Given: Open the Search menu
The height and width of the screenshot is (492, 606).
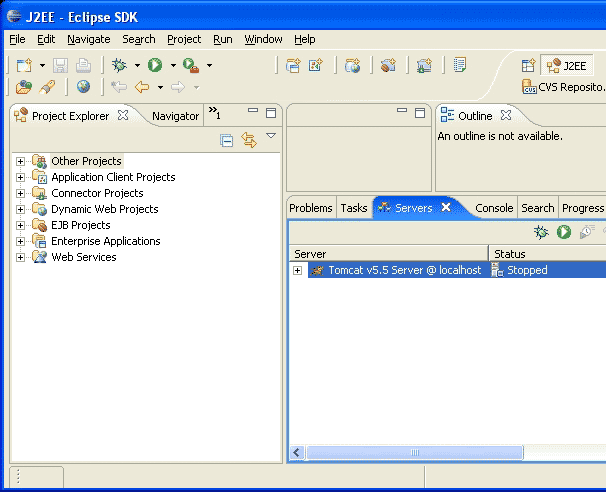Looking at the screenshot, I should [139, 39].
